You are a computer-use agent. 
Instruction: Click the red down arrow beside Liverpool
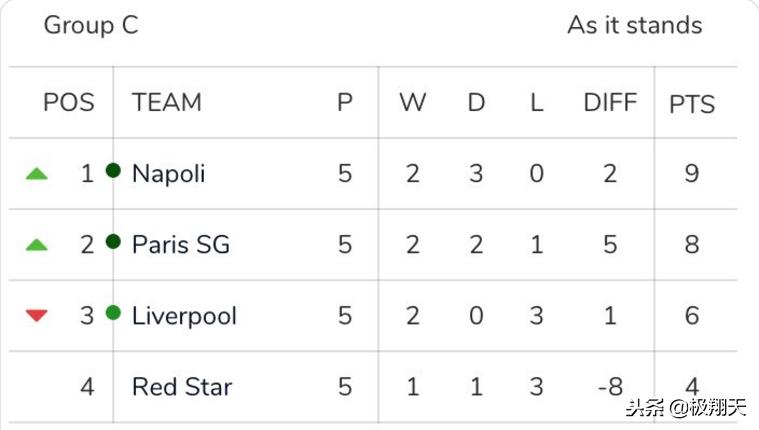pos(37,316)
